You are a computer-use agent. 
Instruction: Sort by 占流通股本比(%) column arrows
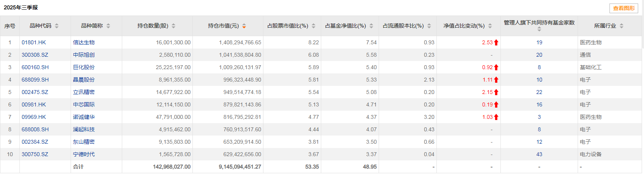[429, 26]
